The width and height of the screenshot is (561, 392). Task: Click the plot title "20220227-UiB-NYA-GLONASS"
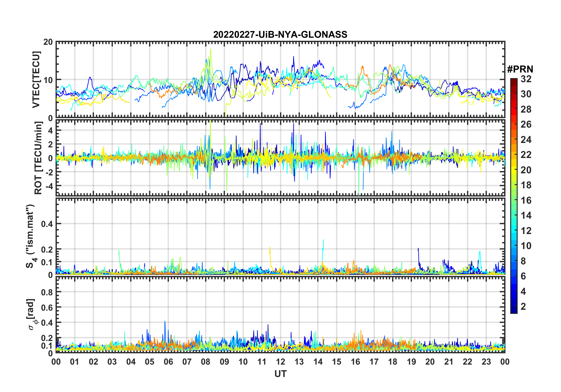280,35
